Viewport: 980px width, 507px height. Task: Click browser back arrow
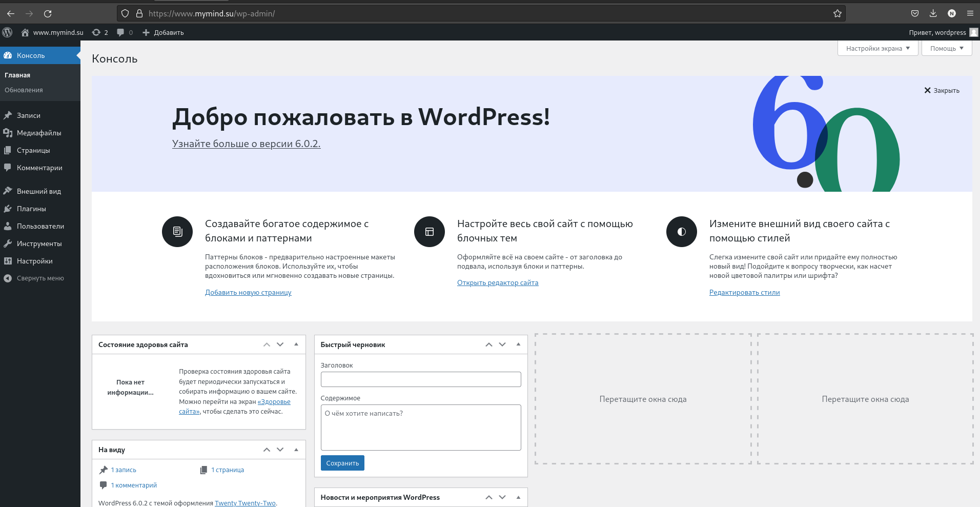11,13
